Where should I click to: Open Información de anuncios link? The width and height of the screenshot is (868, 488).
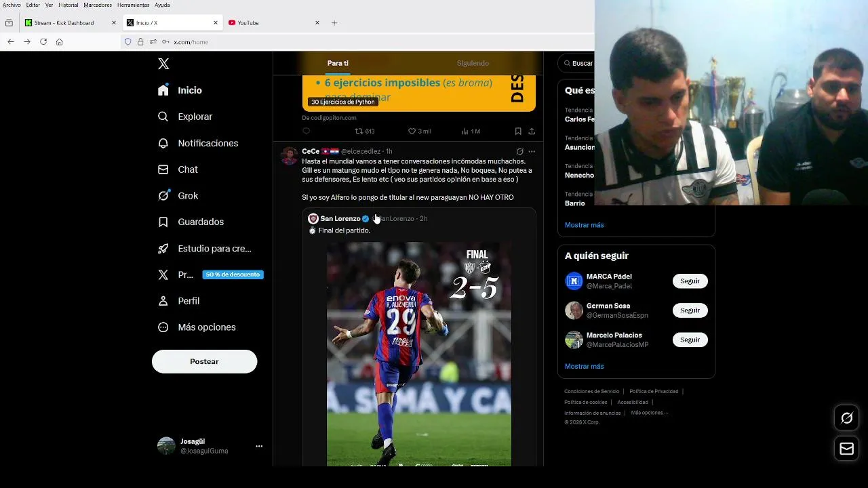[592, 413]
